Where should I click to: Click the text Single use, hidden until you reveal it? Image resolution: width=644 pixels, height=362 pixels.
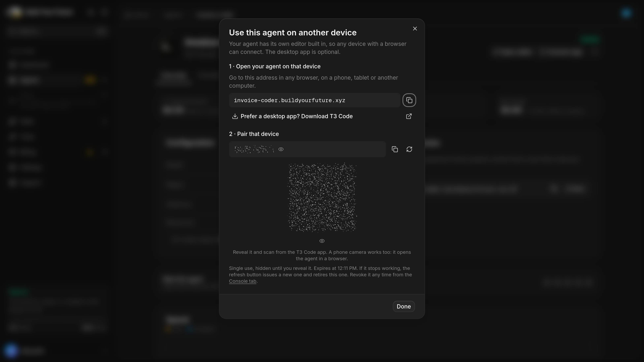[270, 268]
